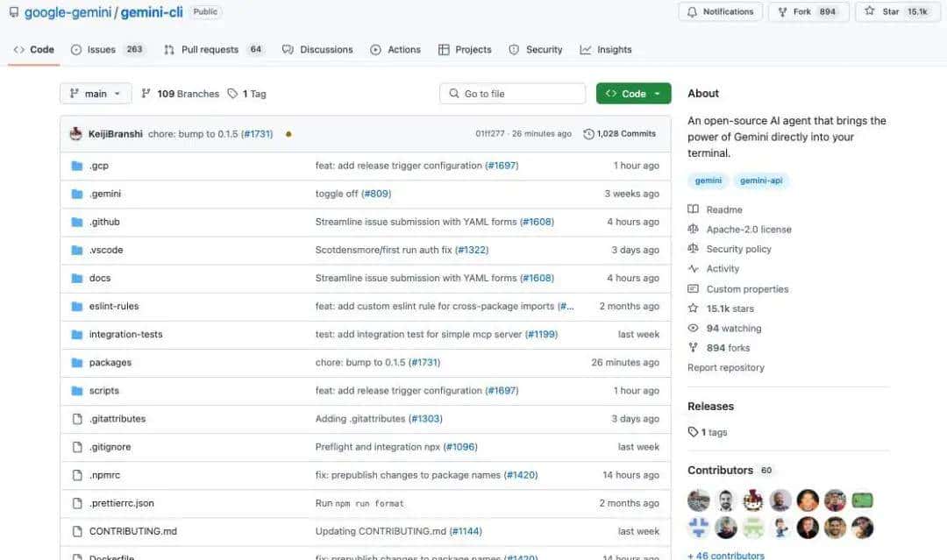Screen dimensions: 947x560
Task: Click the pulse icon beside Activity
Action: coord(693,268)
